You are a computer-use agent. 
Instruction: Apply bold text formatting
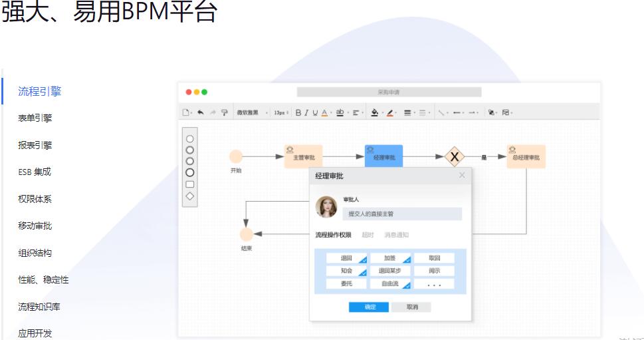(x=298, y=112)
